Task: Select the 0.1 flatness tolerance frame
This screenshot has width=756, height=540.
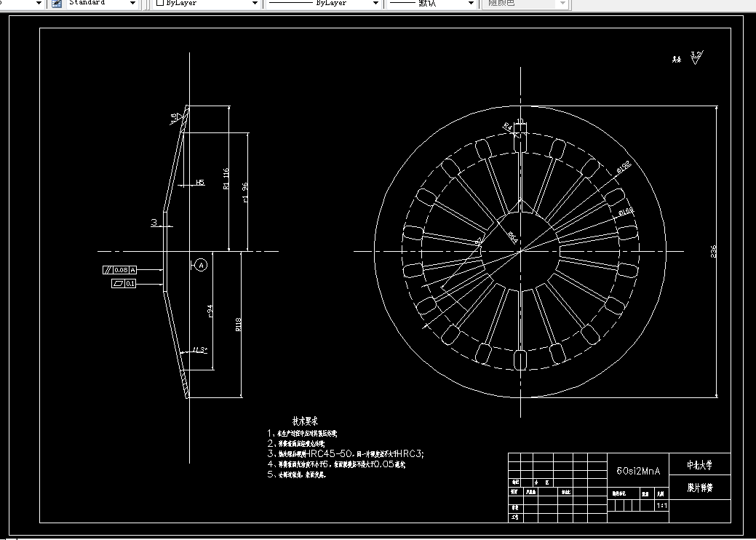Action: pyautogui.click(x=124, y=284)
